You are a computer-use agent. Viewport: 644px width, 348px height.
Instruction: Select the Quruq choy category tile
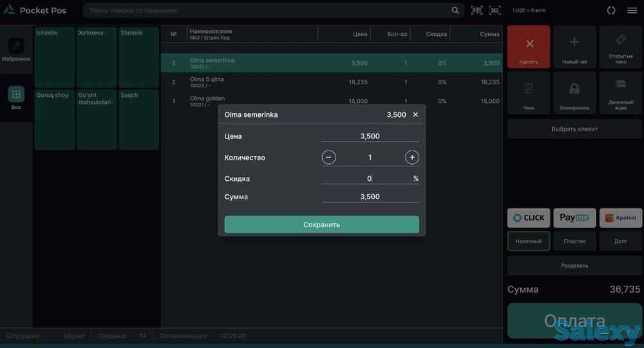click(55, 120)
